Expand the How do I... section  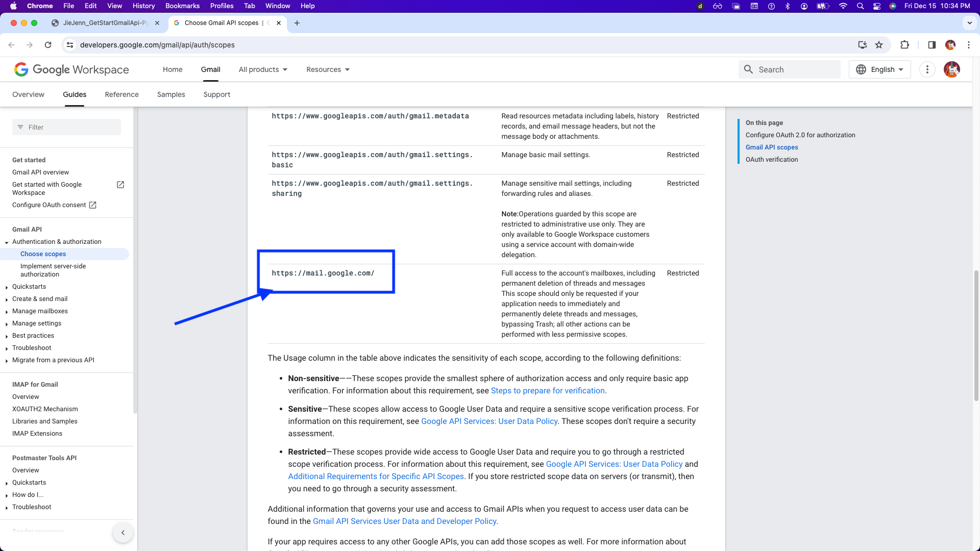(7, 495)
